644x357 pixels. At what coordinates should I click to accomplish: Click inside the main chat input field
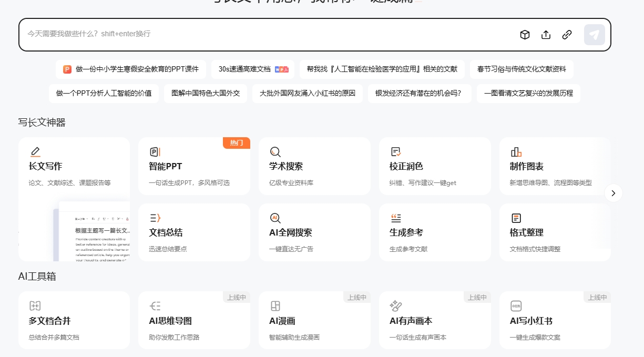[x=263, y=34]
